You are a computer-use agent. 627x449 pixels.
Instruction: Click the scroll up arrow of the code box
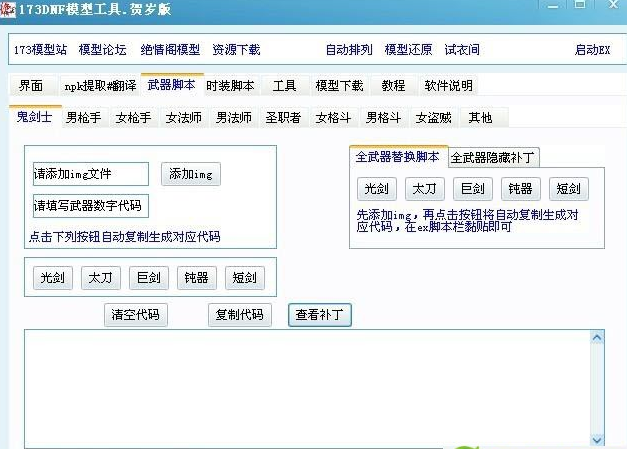[597, 338]
